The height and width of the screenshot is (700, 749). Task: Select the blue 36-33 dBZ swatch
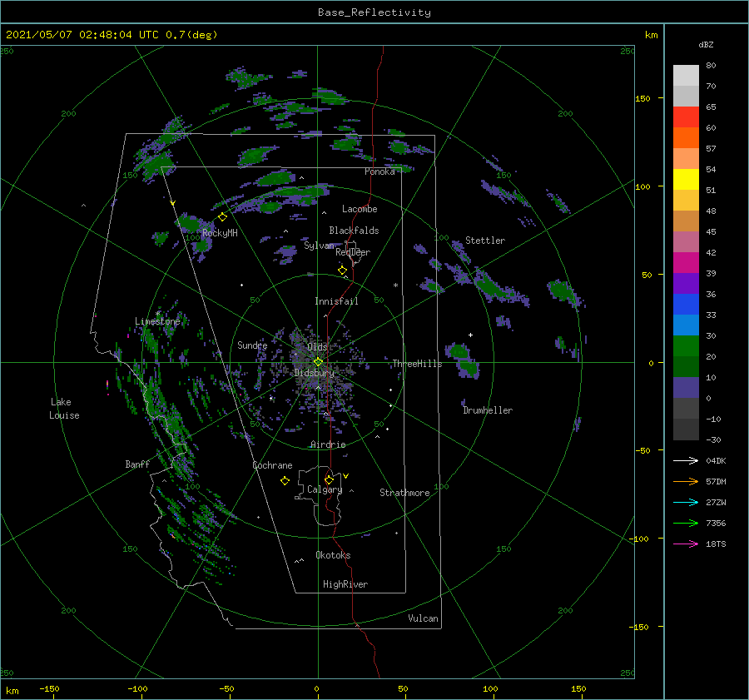click(x=686, y=304)
